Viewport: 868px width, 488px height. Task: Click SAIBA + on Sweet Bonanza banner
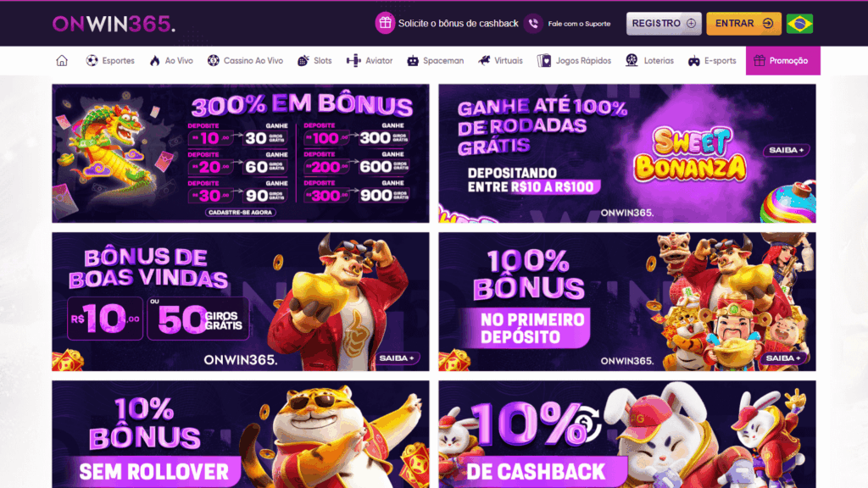[x=786, y=150]
